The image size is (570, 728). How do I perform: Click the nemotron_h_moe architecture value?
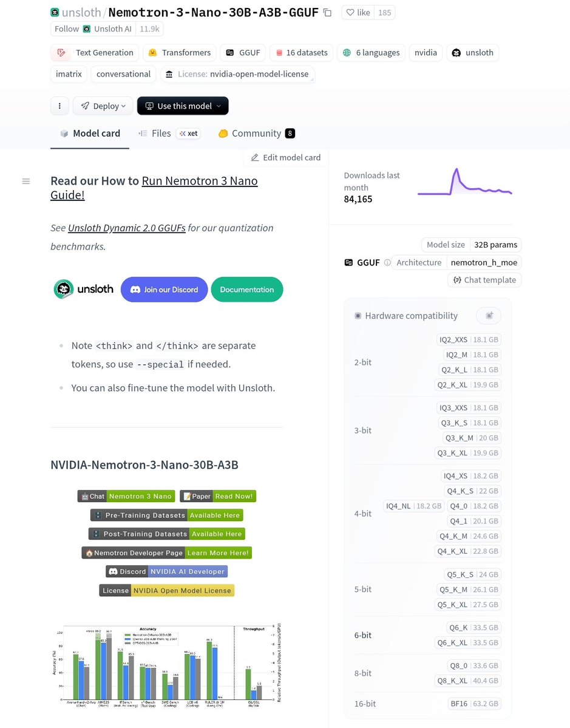484,262
